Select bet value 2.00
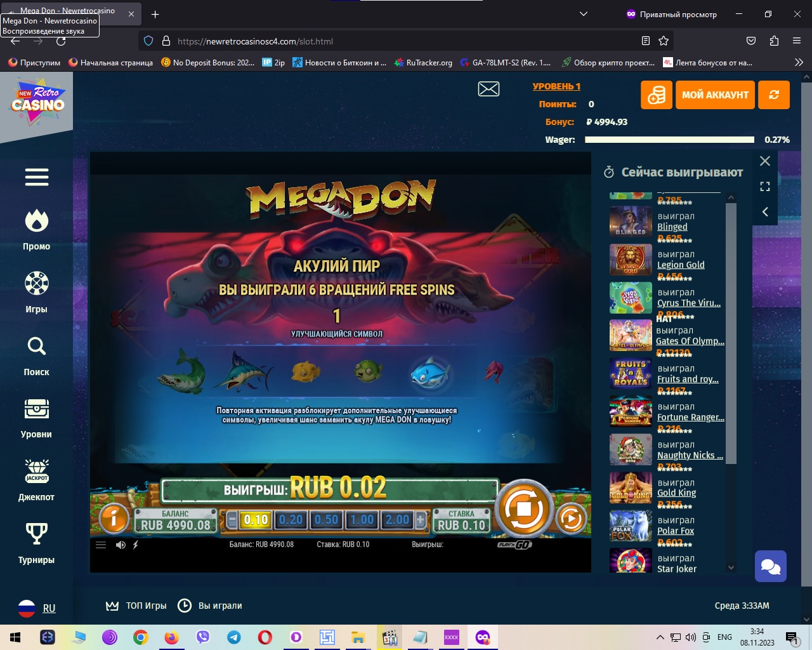 (x=398, y=520)
